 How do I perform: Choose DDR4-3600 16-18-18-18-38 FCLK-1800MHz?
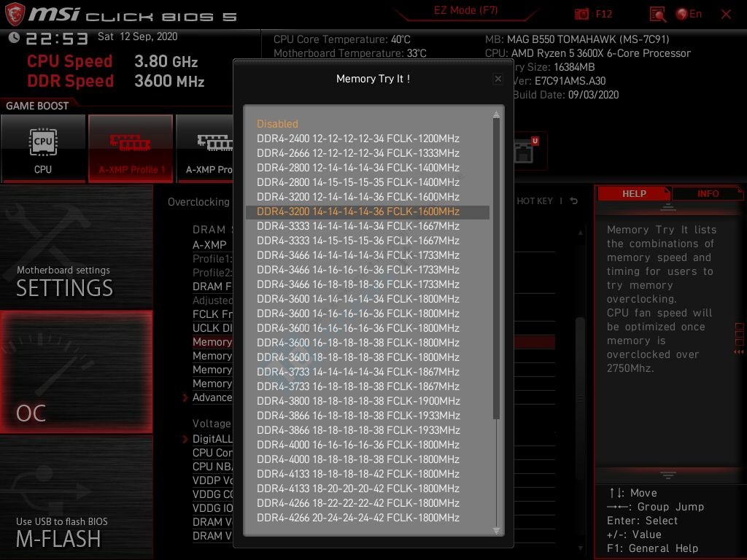368,343
